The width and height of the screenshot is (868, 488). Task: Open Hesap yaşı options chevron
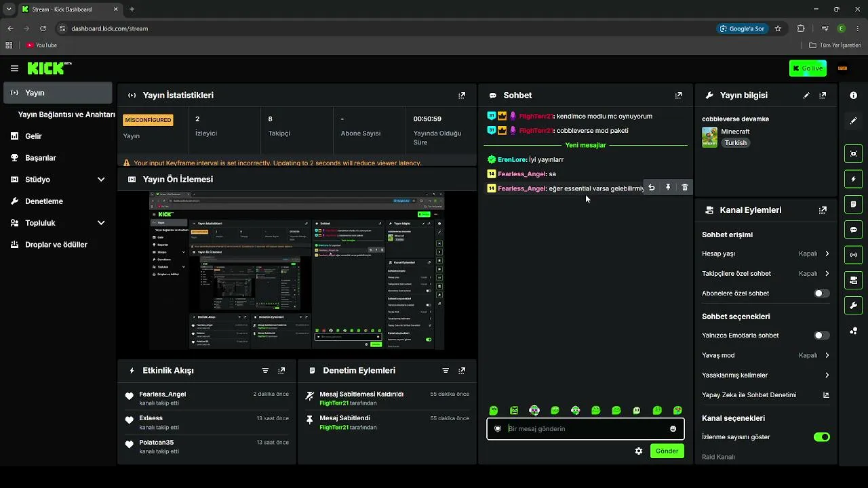point(827,254)
